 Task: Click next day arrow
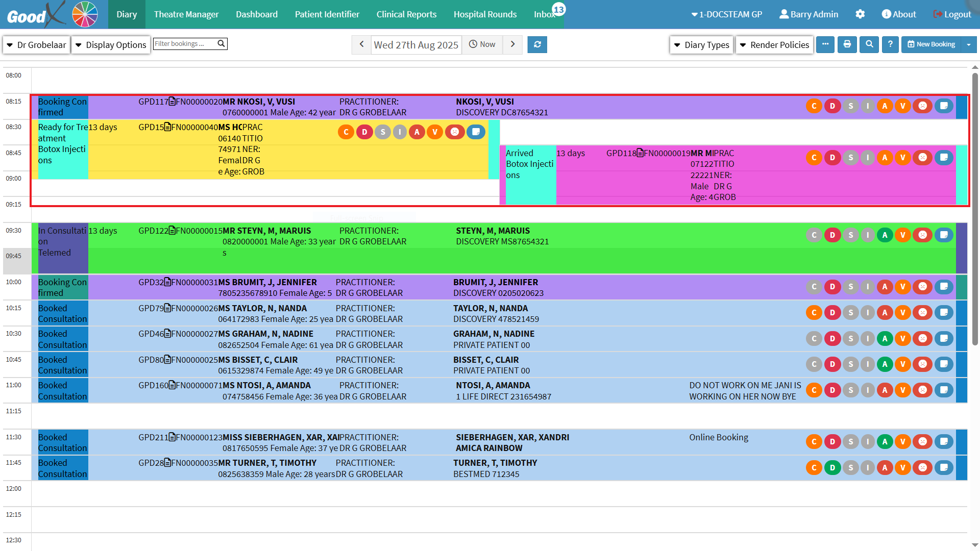[x=512, y=44]
